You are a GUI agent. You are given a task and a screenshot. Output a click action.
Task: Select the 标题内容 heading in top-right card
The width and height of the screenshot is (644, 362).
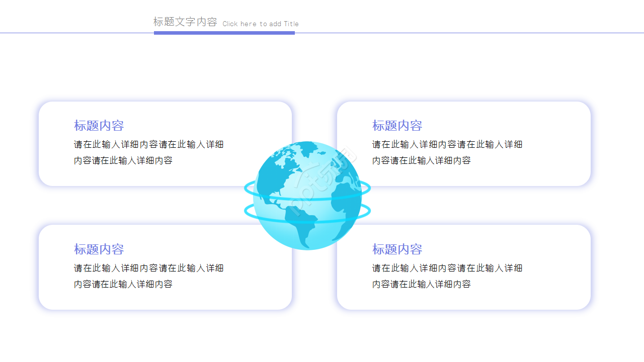pyautogui.click(x=397, y=125)
